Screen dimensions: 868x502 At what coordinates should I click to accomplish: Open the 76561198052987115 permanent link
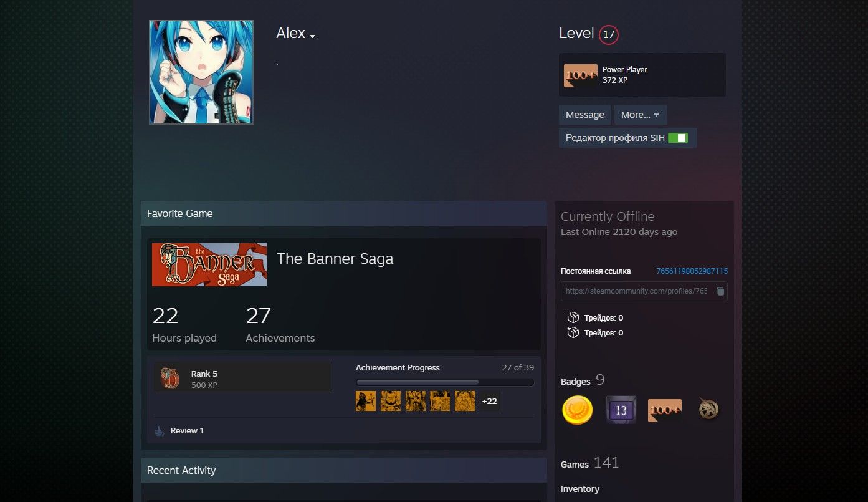pos(692,271)
